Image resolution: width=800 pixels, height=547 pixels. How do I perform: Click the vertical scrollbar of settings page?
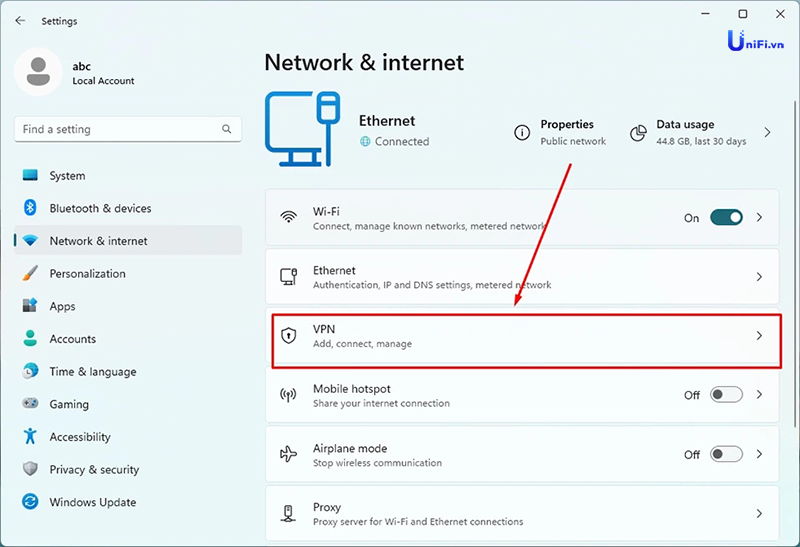coord(795,263)
